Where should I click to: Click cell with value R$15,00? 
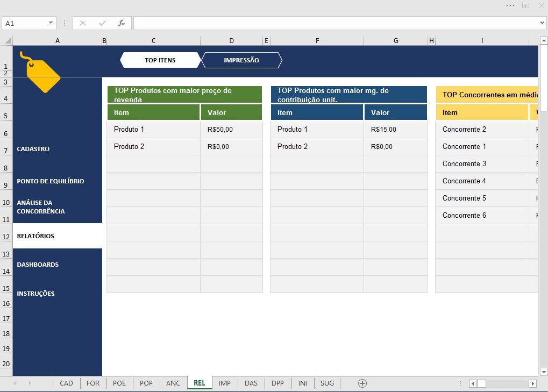[x=396, y=129]
